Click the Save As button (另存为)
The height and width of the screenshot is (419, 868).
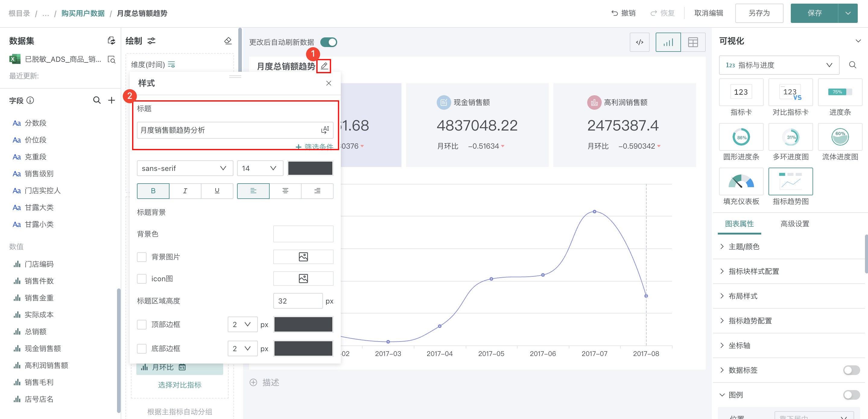point(759,13)
